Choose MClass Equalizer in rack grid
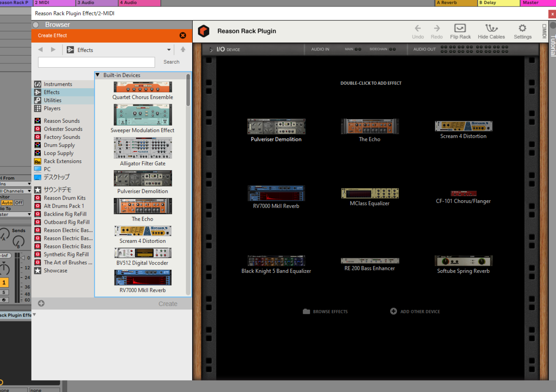 (x=370, y=197)
